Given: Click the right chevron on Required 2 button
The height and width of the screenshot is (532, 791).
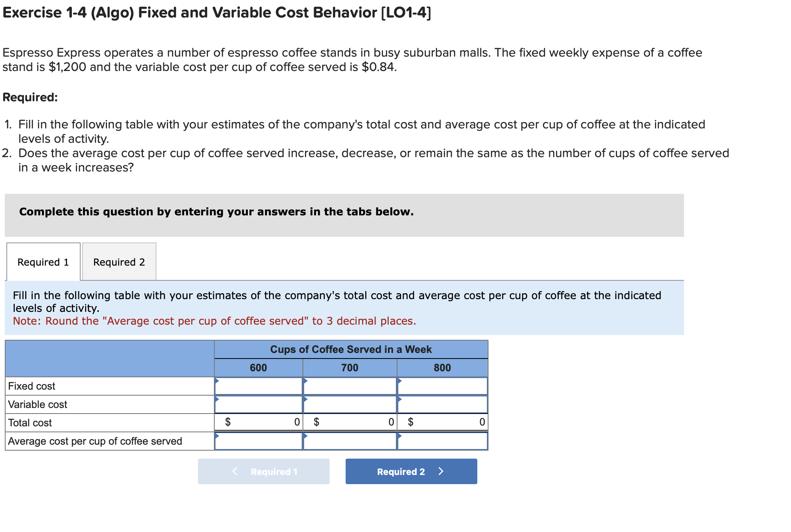Looking at the screenshot, I should (x=441, y=471).
